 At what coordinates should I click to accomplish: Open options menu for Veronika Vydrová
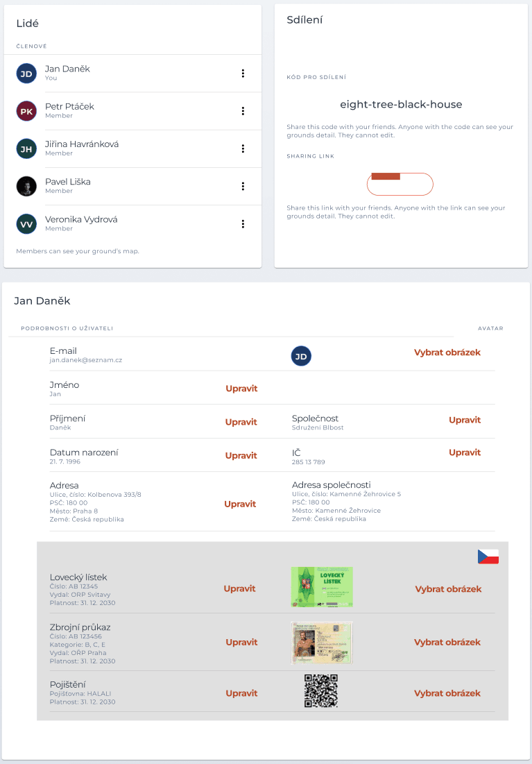coord(243,224)
